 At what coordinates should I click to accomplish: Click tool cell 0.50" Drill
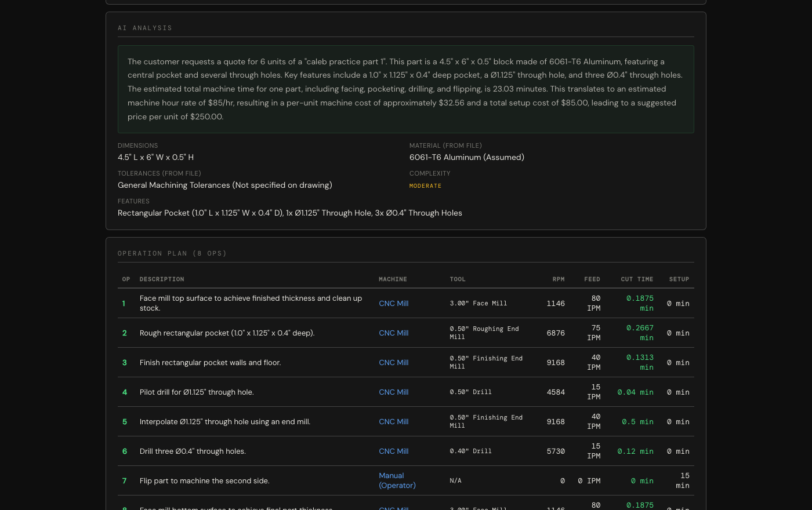point(470,392)
